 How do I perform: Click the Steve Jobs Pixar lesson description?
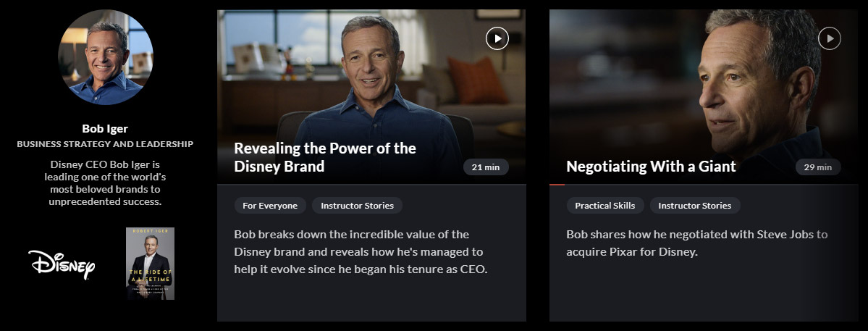point(696,243)
